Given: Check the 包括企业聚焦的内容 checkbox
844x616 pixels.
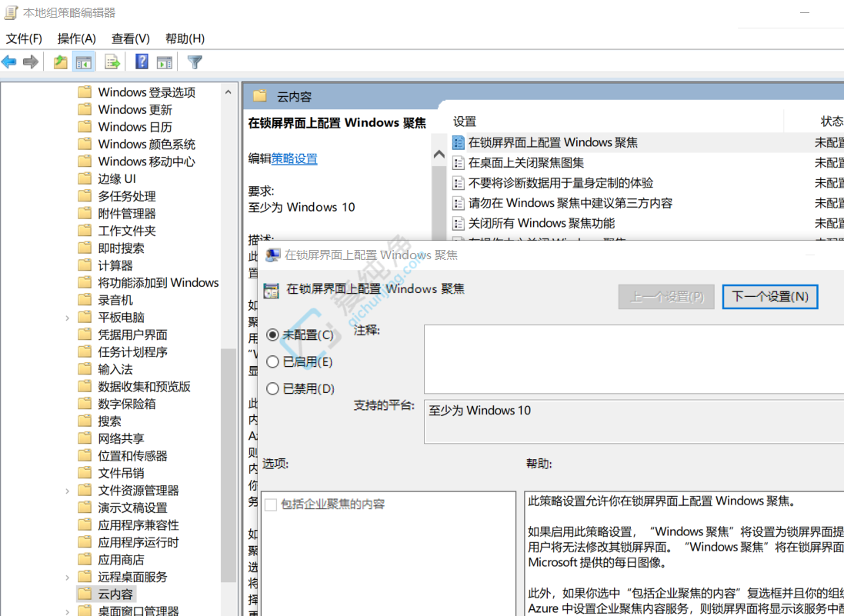Looking at the screenshot, I should tap(271, 504).
